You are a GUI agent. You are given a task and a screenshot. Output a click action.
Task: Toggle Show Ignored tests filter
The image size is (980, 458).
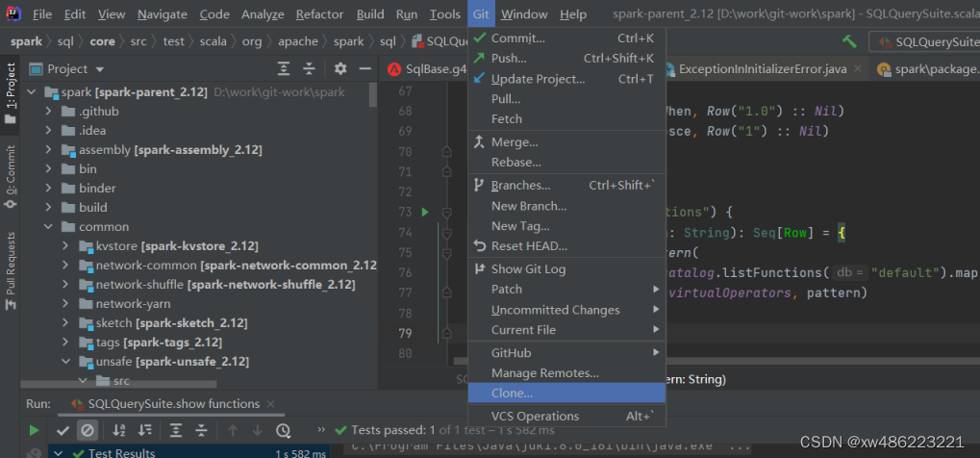87,430
